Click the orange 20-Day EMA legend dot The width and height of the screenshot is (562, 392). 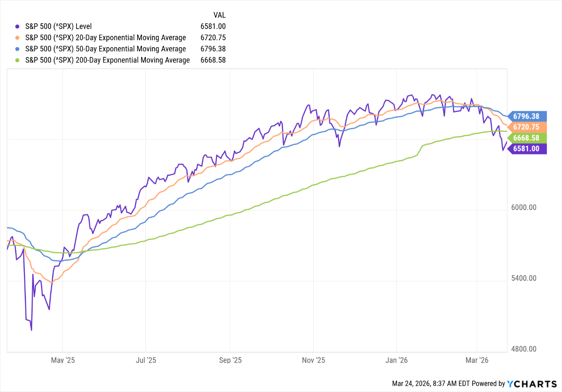pyautogui.click(x=17, y=38)
